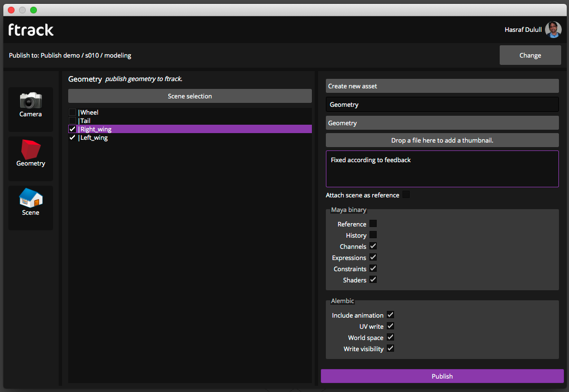Close the window with red button

[x=11, y=10]
